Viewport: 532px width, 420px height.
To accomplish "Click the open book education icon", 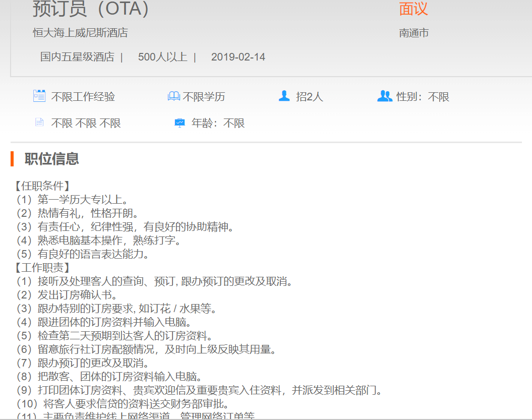I will 173,96.
